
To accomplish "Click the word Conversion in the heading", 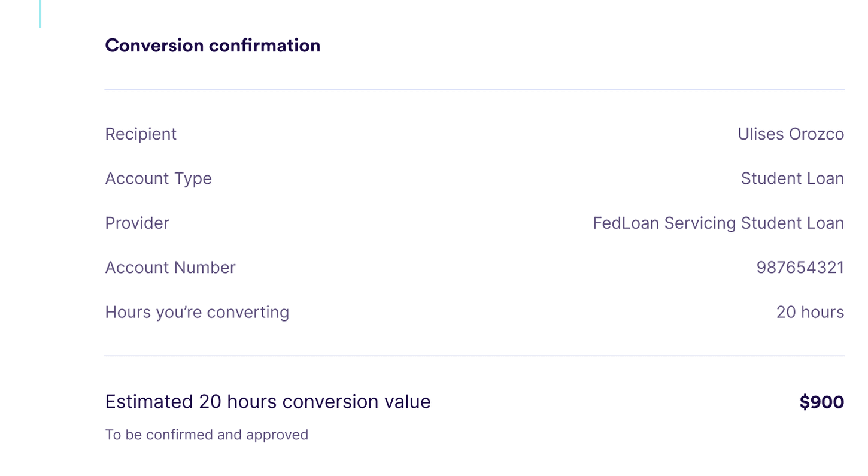I will (154, 46).
